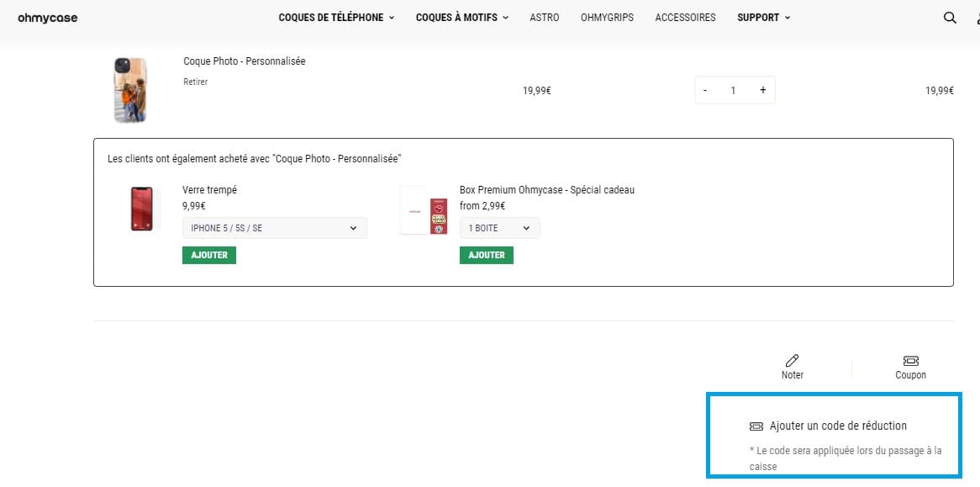
Task: Click AJOUTER for the Box Premium
Action: (x=486, y=255)
